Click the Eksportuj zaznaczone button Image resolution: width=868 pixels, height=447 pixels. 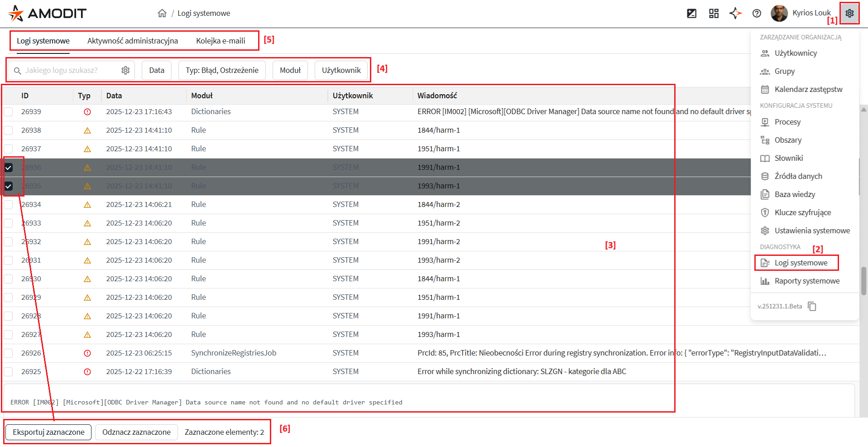pyautogui.click(x=48, y=432)
